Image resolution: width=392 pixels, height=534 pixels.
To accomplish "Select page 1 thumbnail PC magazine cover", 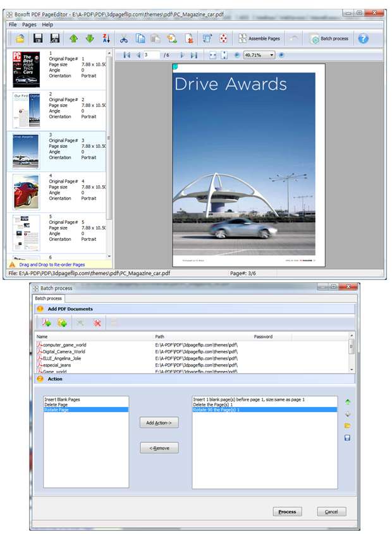I will (27, 70).
